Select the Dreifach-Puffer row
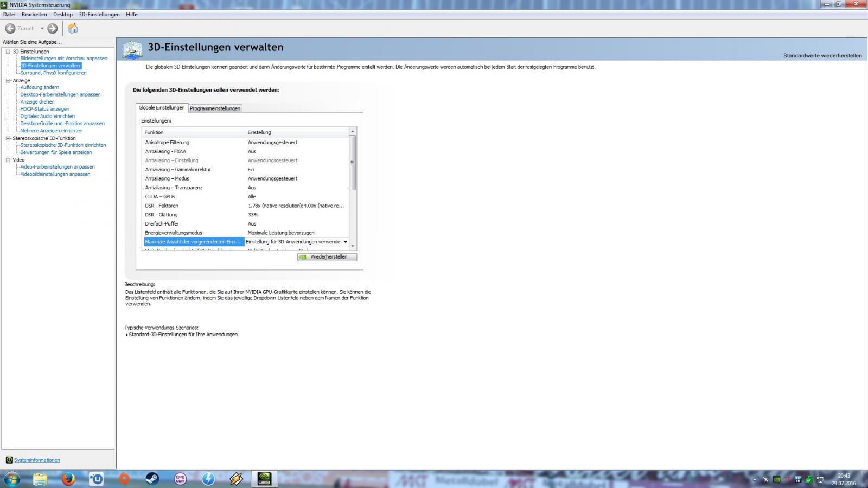Screen dimensions: 868x488 [x=246, y=224]
